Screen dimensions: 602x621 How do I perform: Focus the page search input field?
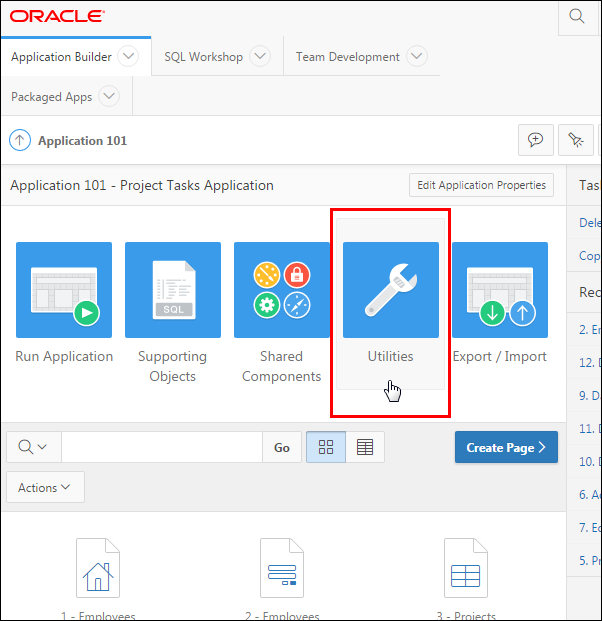tap(162, 447)
